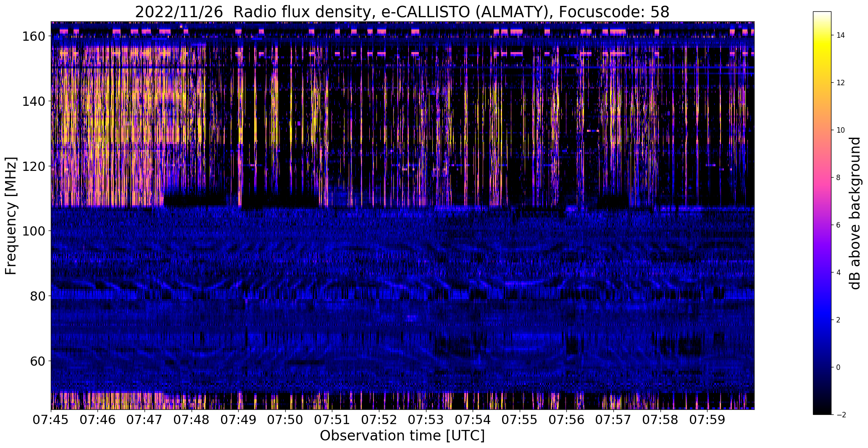Click the 'Frequency [MHz]' axis label
The height and width of the screenshot is (448, 868).
pyautogui.click(x=11, y=216)
